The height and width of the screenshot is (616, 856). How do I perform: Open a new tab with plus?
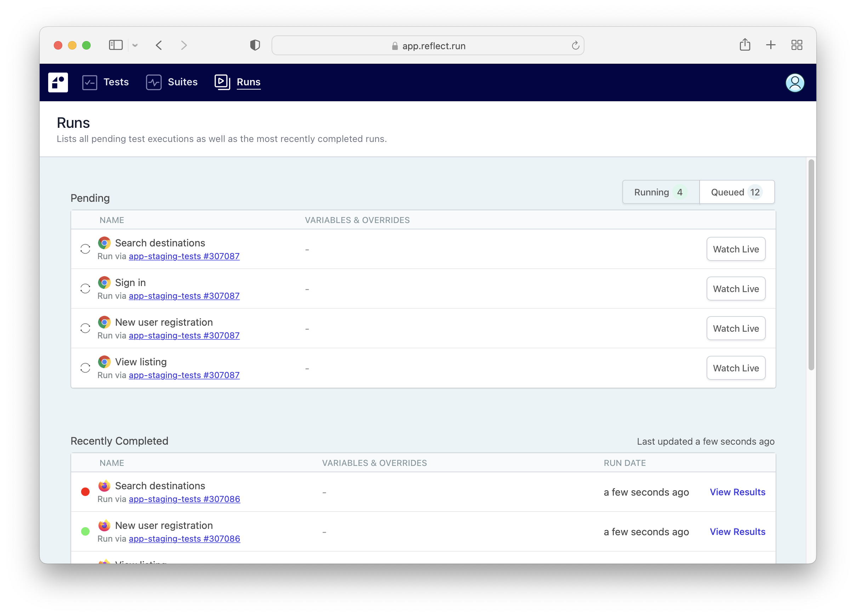(x=771, y=45)
